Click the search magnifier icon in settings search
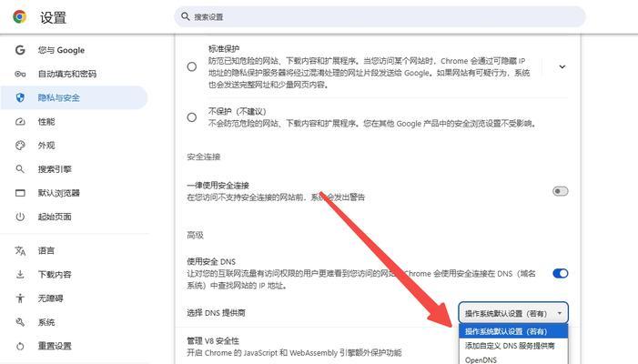 tap(186, 16)
